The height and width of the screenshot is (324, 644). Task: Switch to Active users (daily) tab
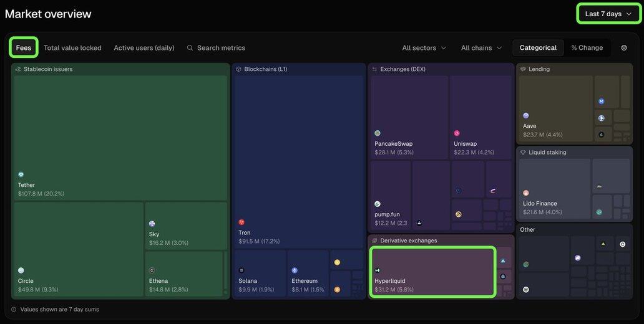pyautogui.click(x=144, y=47)
